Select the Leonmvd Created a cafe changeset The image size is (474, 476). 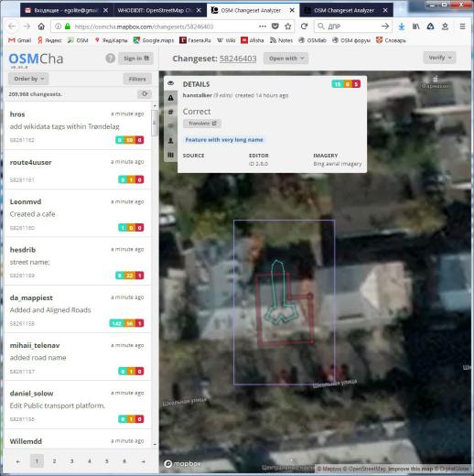78,213
